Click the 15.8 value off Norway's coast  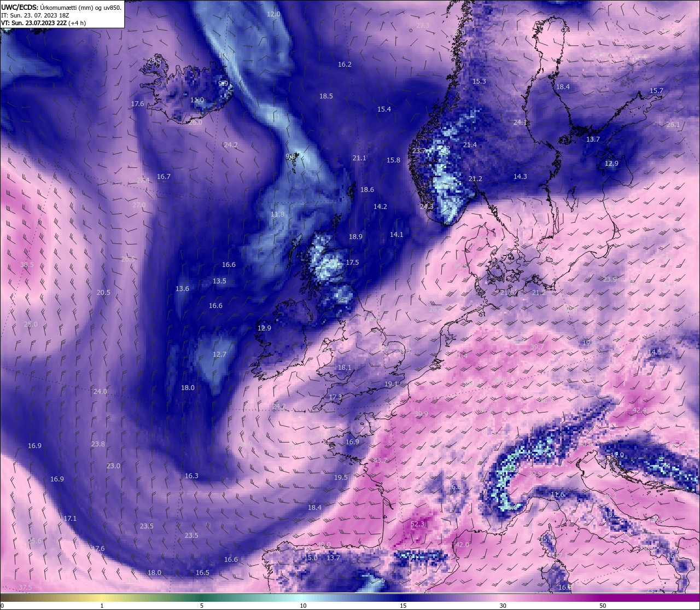[x=393, y=160]
